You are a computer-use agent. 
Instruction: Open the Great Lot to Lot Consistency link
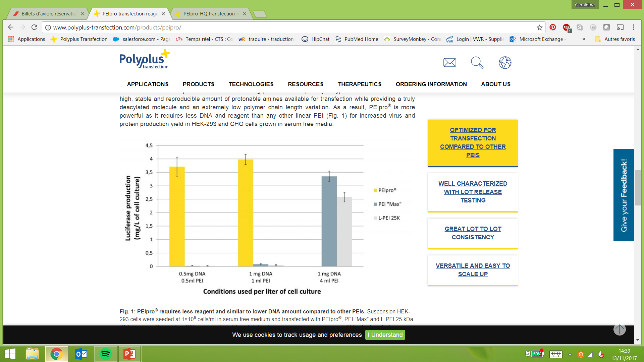pyautogui.click(x=473, y=233)
